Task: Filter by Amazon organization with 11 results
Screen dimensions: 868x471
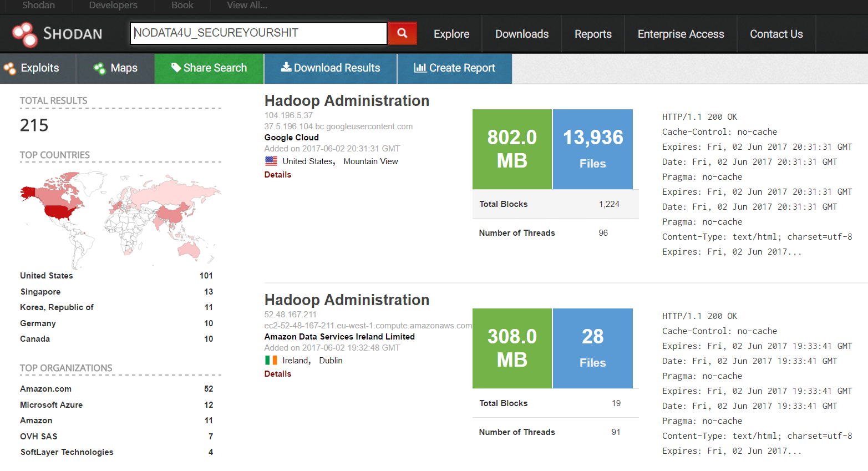Action: (x=36, y=421)
